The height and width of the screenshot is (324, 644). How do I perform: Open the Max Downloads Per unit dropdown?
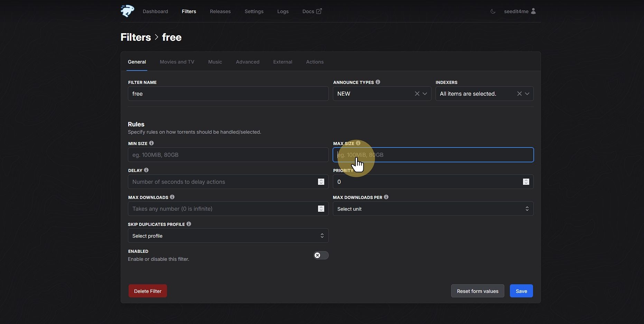(433, 209)
